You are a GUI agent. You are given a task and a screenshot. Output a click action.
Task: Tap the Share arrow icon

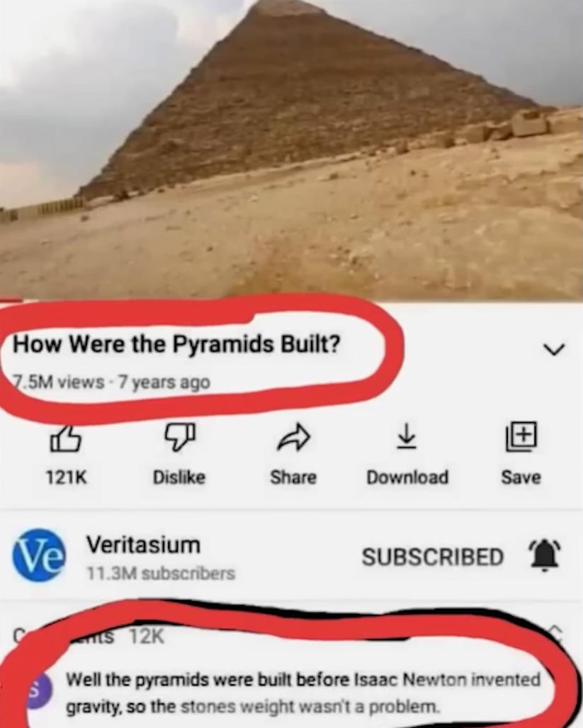pos(293,438)
